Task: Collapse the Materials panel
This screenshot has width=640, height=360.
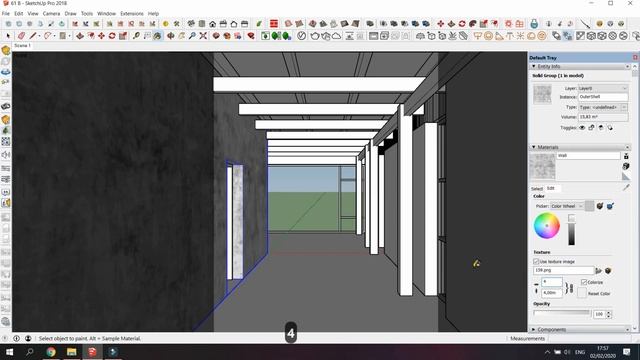Action: (x=533, y=147)
